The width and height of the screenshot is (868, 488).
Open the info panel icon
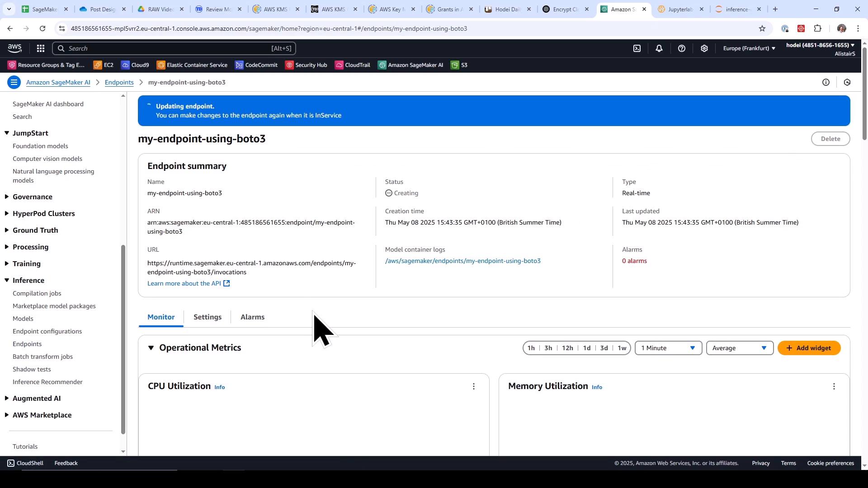coord(826,82)
